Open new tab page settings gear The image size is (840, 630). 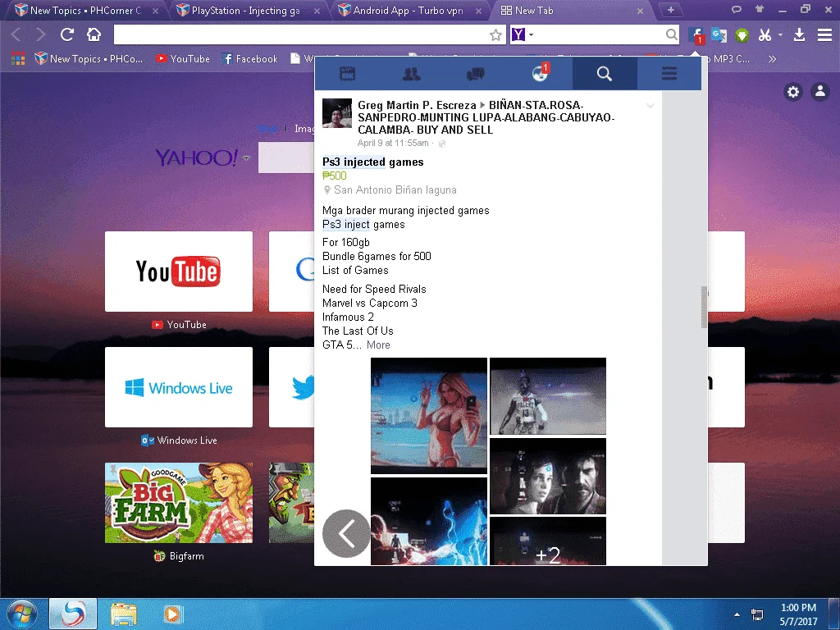[793, 92]
